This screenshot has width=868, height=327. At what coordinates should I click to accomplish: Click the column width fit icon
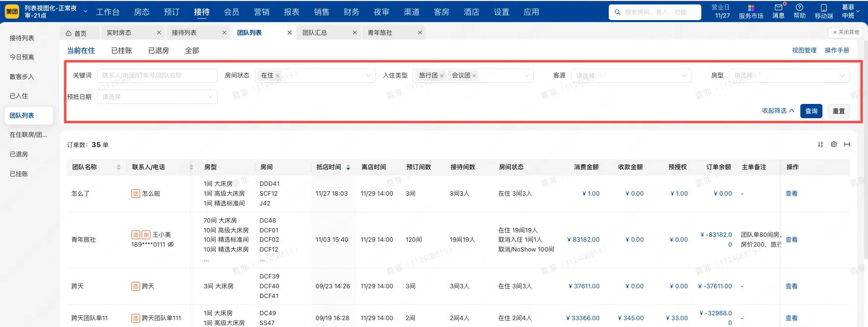pos(847,145)
